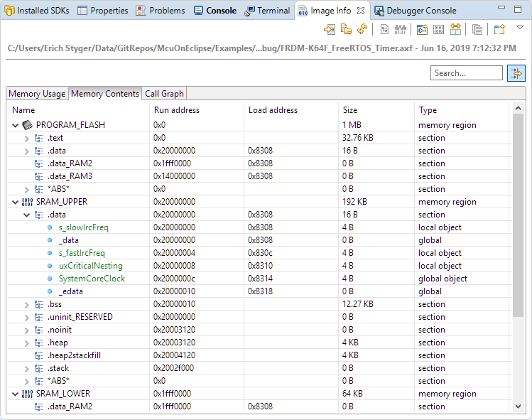
Task: Click the greyed binary compare toolbar icon
Action: [401, 30]
